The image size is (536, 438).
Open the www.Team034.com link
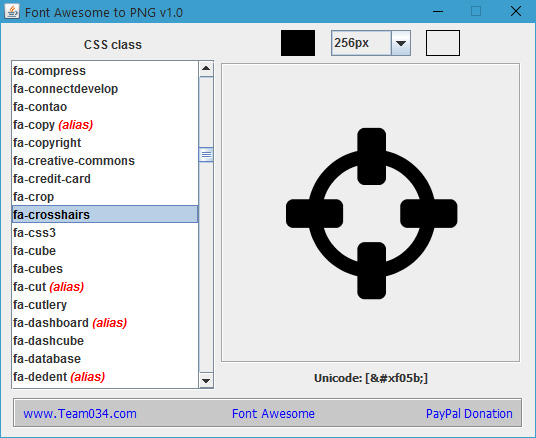pyautogui.click(x=80, y=414)
